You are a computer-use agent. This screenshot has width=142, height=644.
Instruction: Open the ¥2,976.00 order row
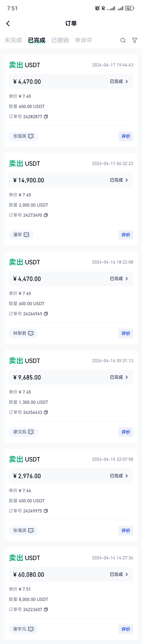pos(71,476)
